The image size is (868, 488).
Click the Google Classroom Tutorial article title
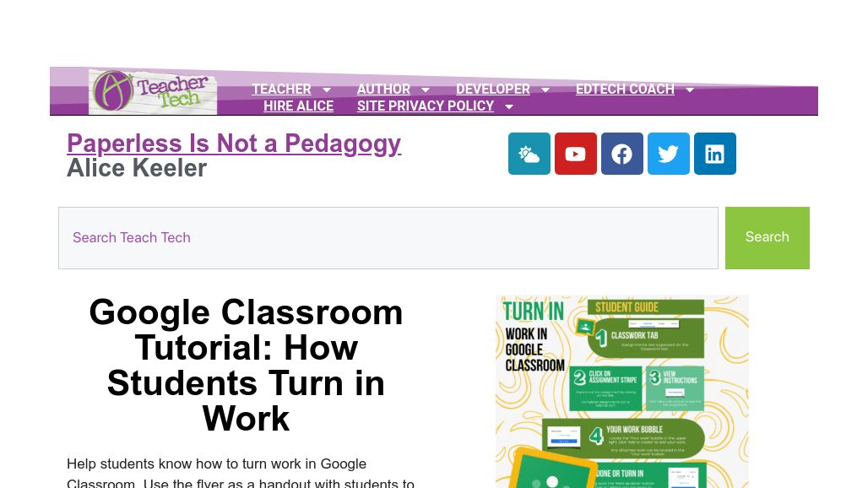[246, 366]
